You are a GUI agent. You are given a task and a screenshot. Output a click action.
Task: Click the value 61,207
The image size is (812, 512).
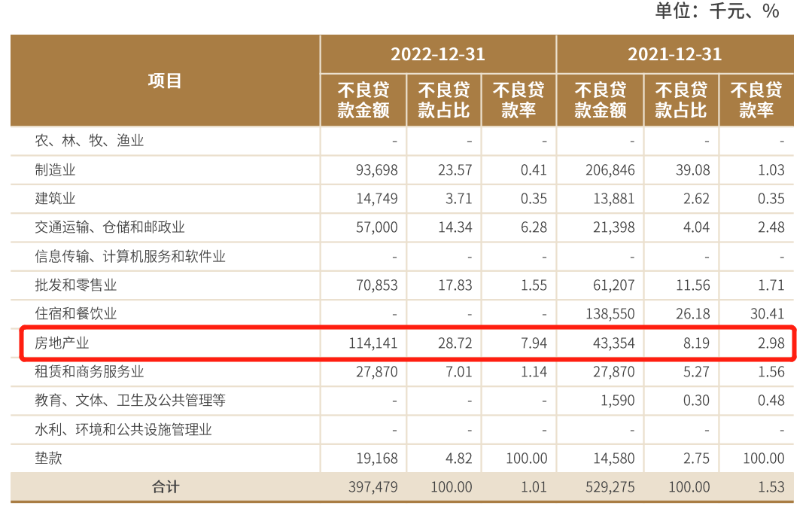tap(613, 285)
